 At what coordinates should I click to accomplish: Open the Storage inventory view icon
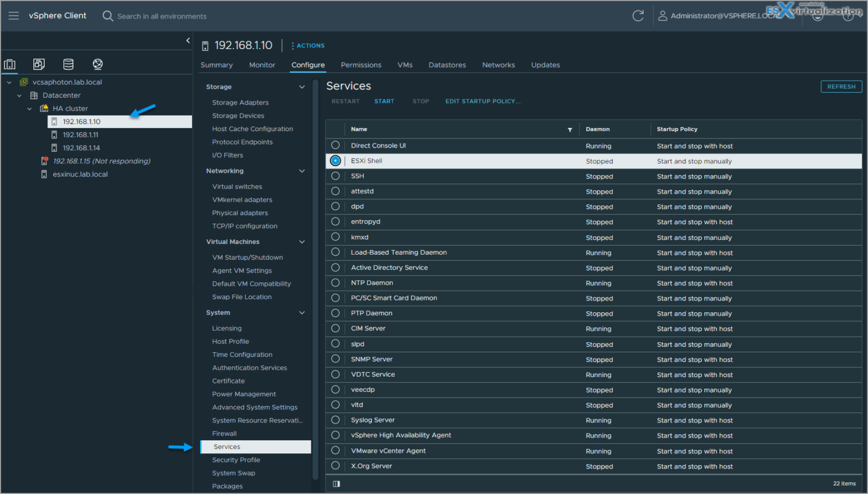point(68,64)
